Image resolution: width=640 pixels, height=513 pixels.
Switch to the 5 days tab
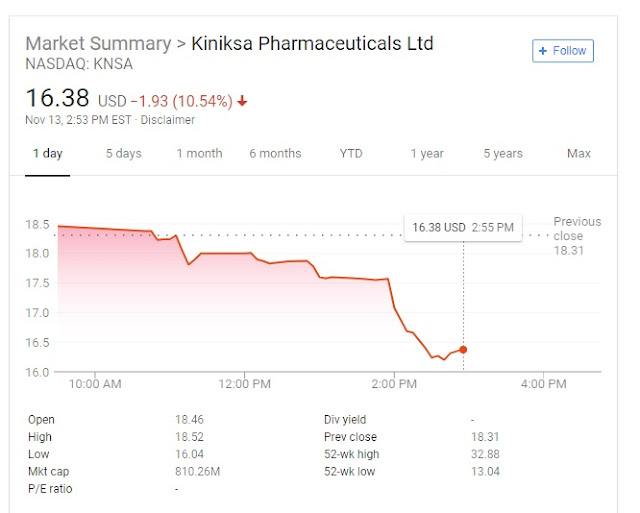(x=124, y=154)
